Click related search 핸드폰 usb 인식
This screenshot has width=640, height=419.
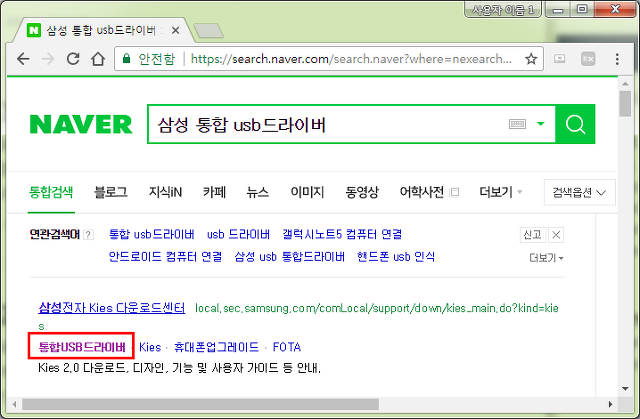396,257
